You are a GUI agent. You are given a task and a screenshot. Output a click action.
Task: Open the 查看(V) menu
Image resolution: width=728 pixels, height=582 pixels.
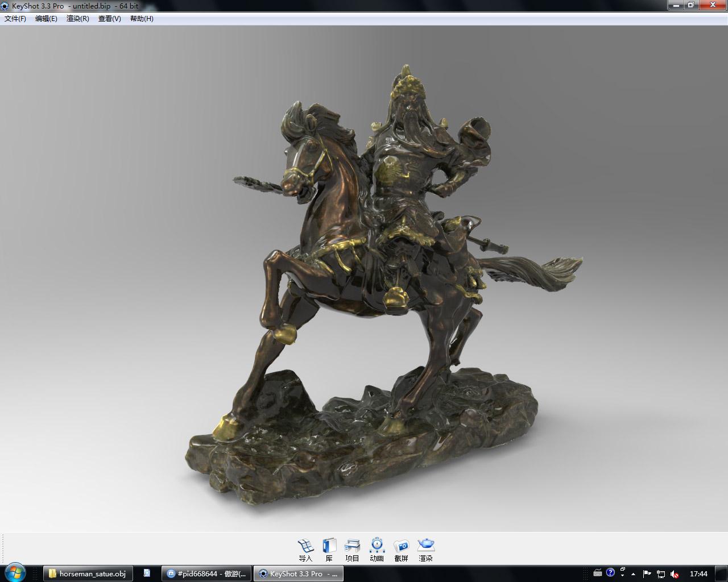(110, 19)
